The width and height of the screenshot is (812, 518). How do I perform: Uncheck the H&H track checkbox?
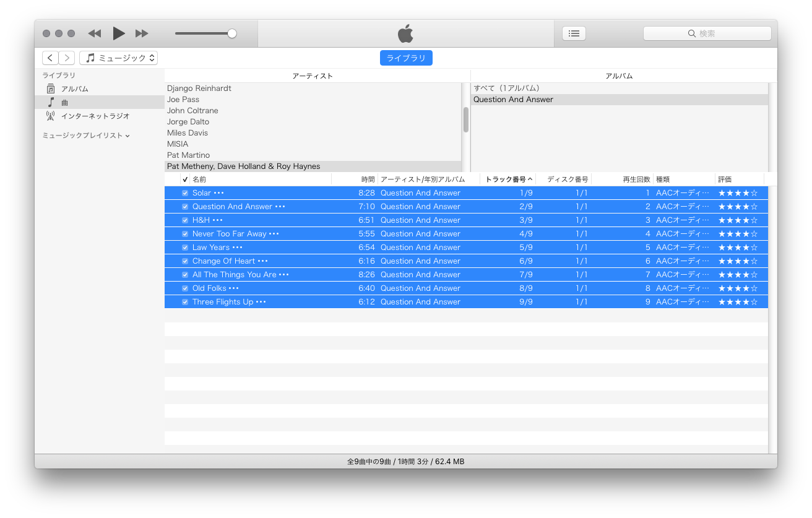(x=185, y=220)
